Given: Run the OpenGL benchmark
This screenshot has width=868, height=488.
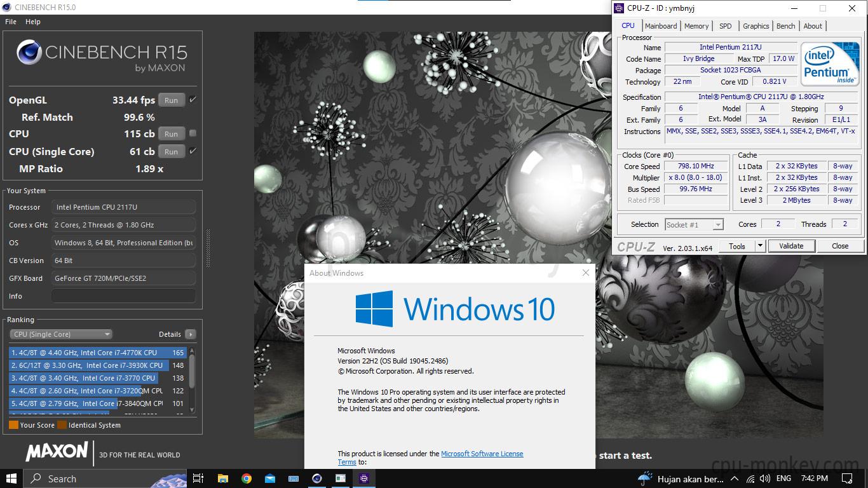Looking at the screenshot, I should (x=172, y=100).
